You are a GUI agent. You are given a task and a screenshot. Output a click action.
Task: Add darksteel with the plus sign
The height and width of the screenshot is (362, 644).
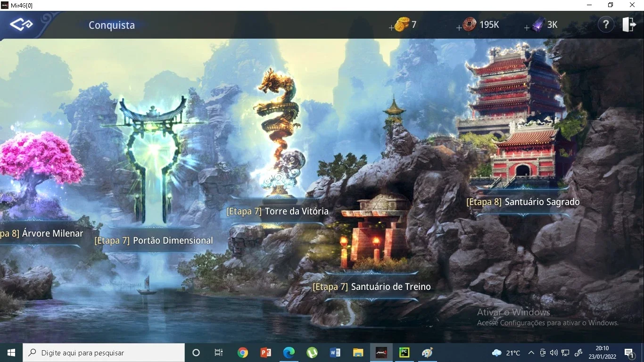[527, 28]
